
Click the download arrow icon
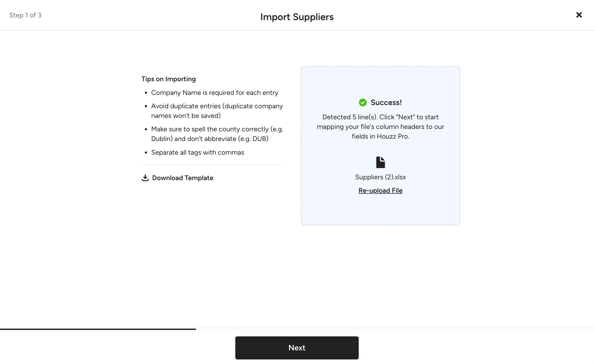[x=145, y=178]
